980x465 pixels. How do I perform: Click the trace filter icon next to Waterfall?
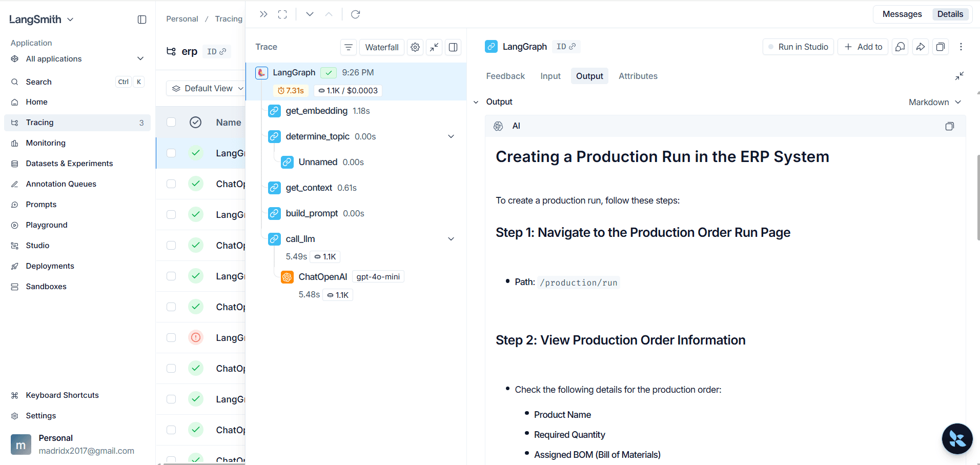point(348,47)
